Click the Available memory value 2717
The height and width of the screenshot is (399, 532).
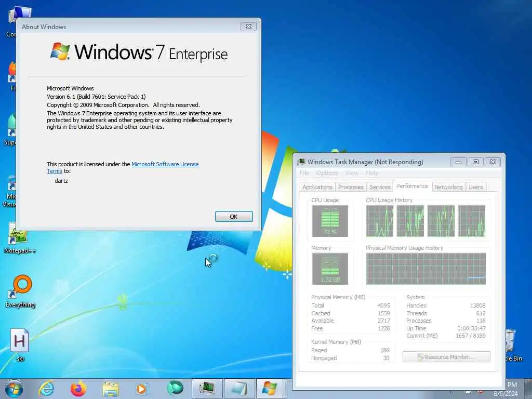[384, 321]
